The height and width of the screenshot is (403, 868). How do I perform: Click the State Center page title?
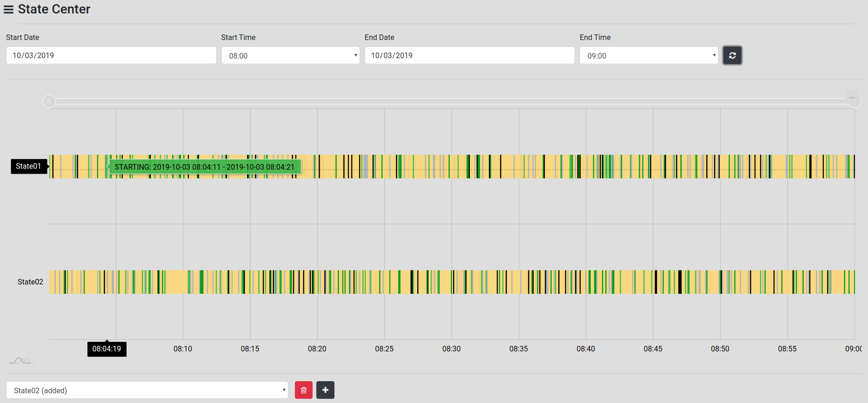54,9
